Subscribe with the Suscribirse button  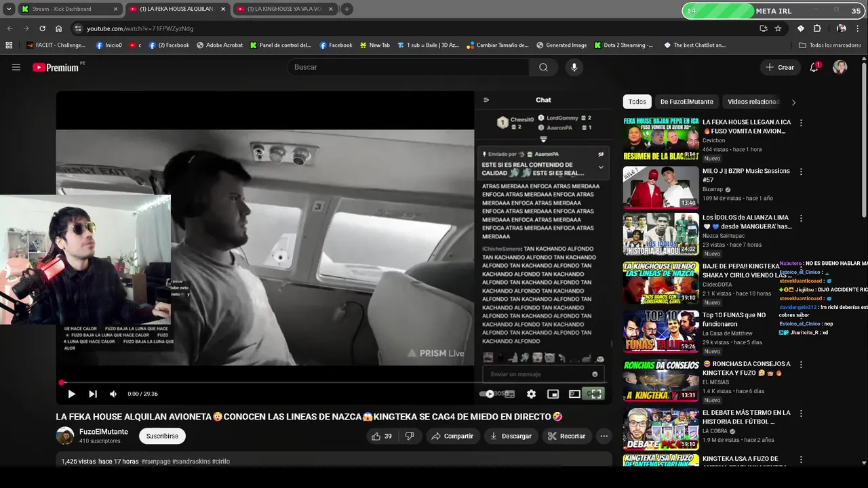click(x=162, y=436)
